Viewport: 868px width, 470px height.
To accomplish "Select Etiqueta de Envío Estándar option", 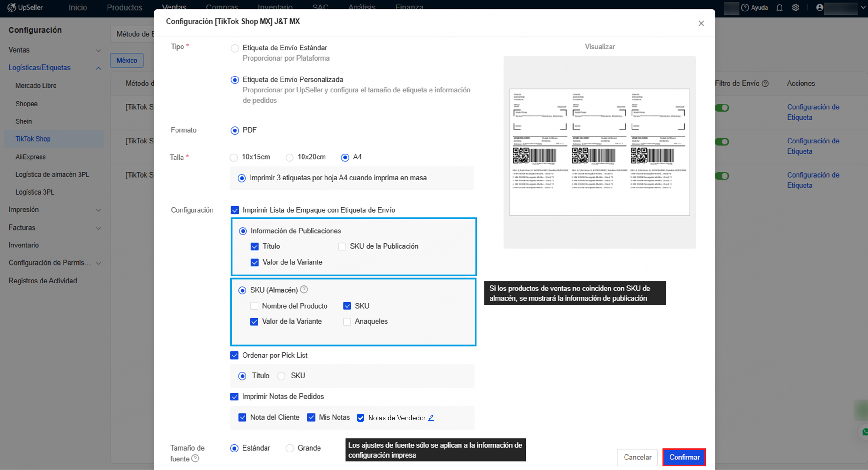I will (235, 48).
